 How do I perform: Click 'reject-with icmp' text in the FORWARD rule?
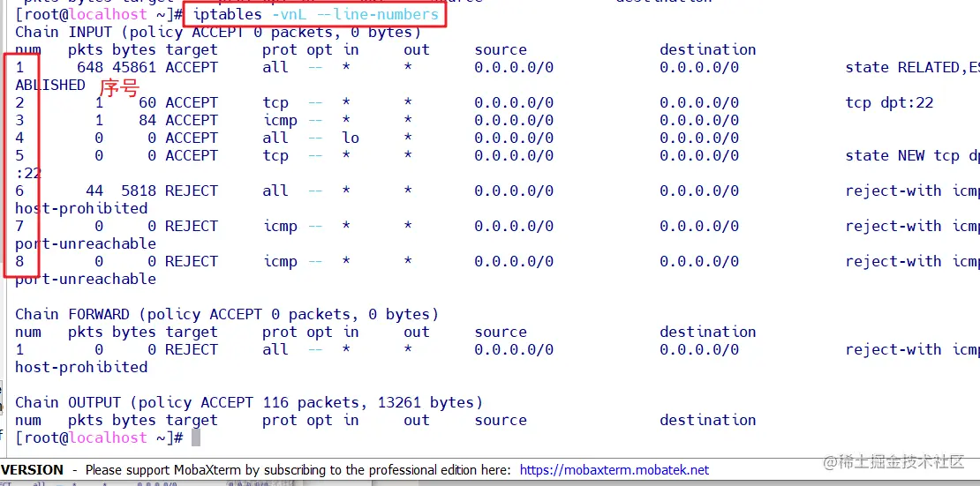[x=912, y=349]
